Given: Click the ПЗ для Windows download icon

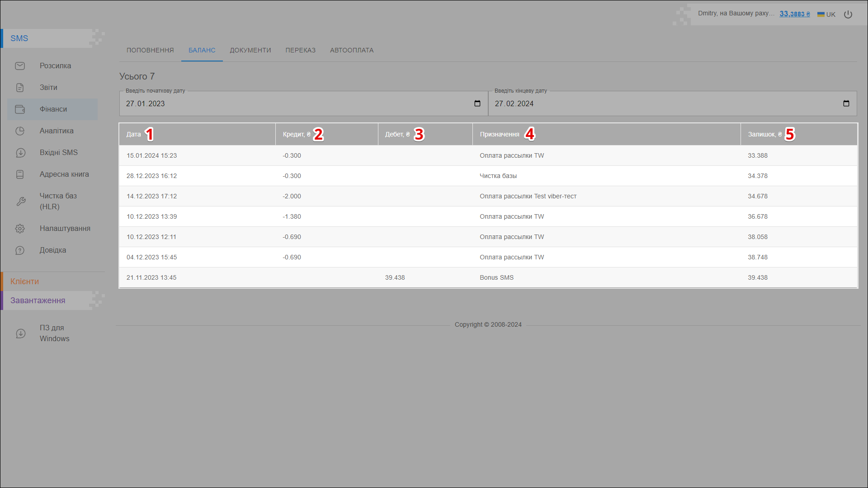Looking at the screenshot, I should point(21,333).
